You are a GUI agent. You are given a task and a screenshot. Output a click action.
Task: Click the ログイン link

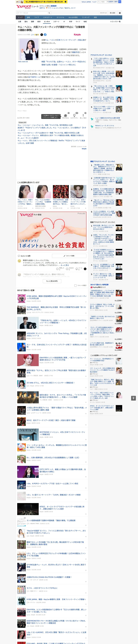42,8
